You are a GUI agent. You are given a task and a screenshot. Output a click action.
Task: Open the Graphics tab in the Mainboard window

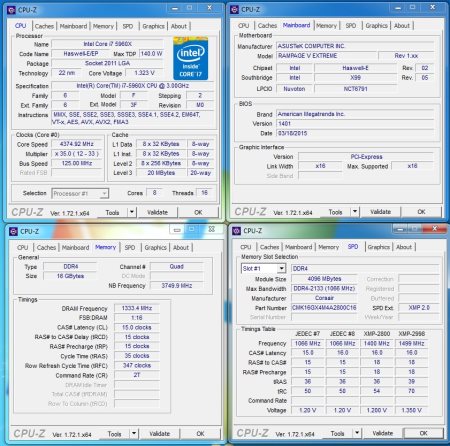pos(376,25)
